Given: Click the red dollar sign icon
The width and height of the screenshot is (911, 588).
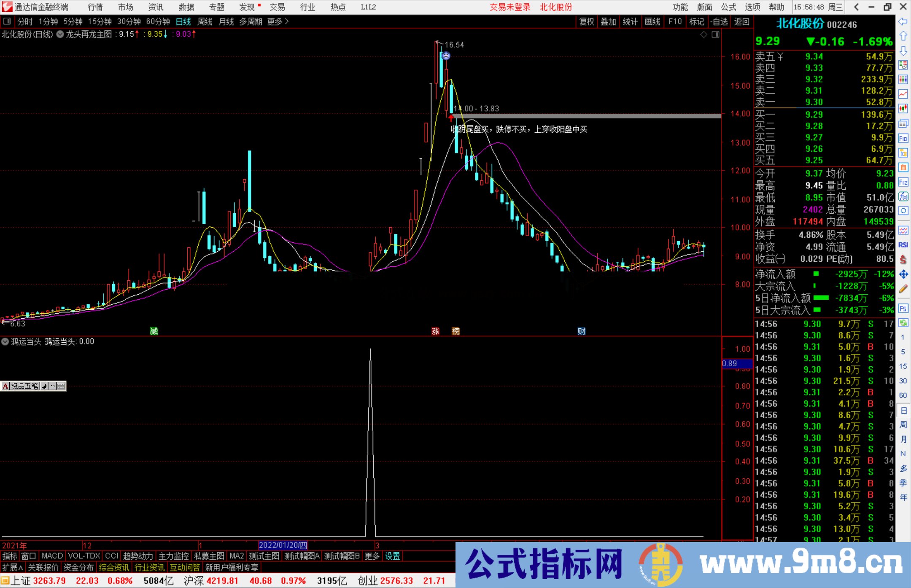Looking at the screenshot, I should tap(903, 260).
